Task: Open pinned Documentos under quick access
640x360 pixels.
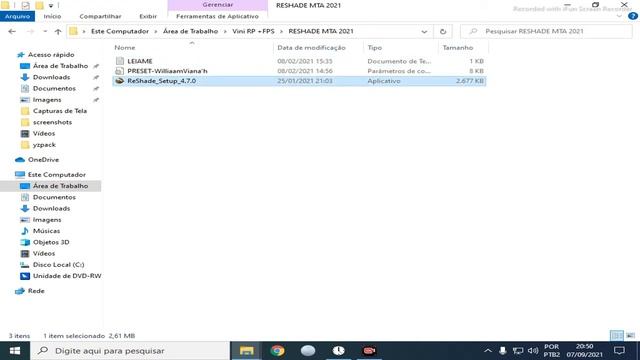Action: 54,89
